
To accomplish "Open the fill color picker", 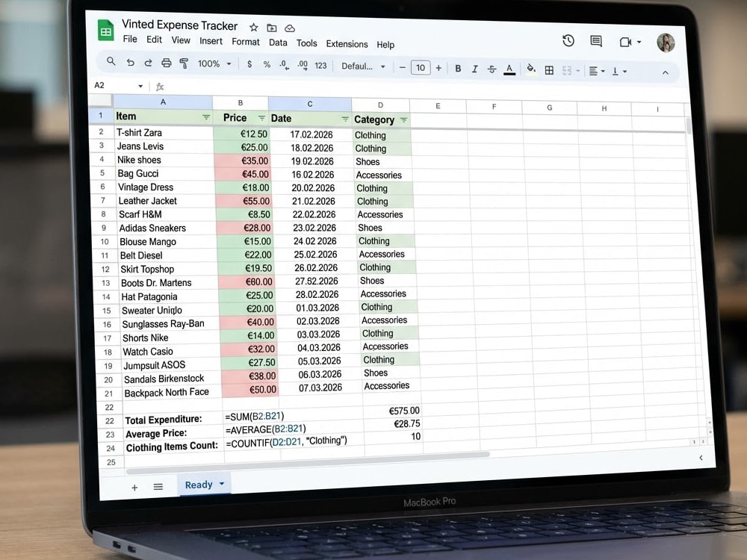I will coord(530,70).
